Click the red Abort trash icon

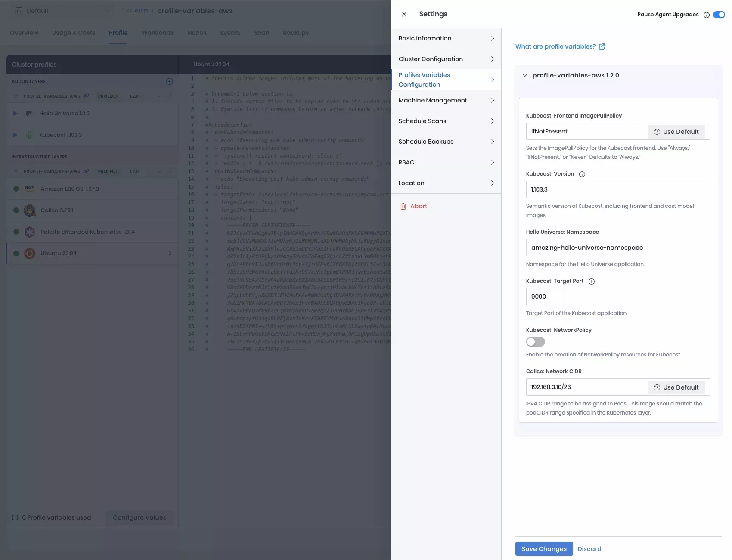(403, 207)
